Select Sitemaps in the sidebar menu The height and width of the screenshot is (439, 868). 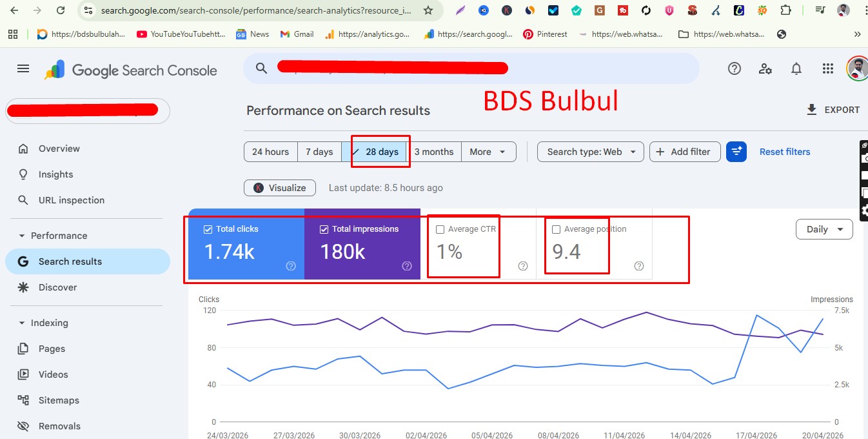(57, 400)
